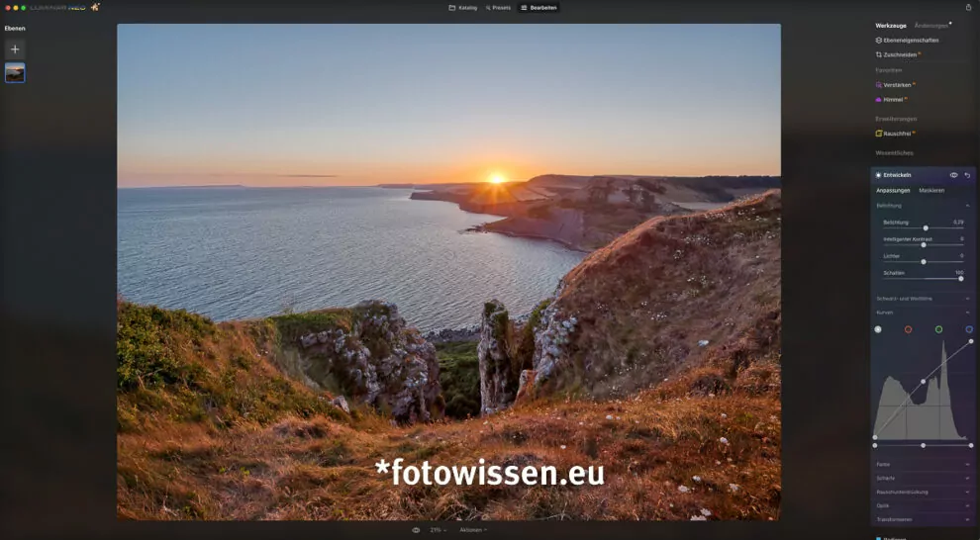Click the left handle under histogram
The width and height of the screenshot is (980, 540).
click(875, 446)
